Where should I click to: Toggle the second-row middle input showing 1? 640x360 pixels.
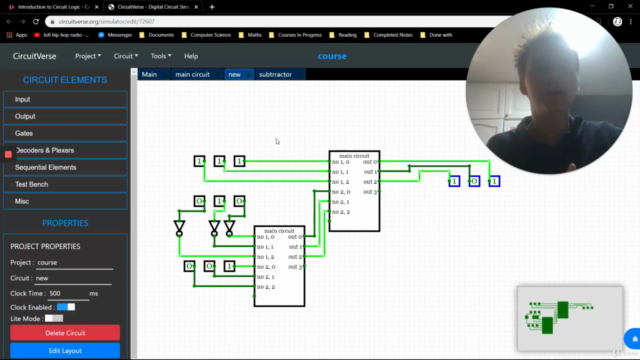(219, 201)
